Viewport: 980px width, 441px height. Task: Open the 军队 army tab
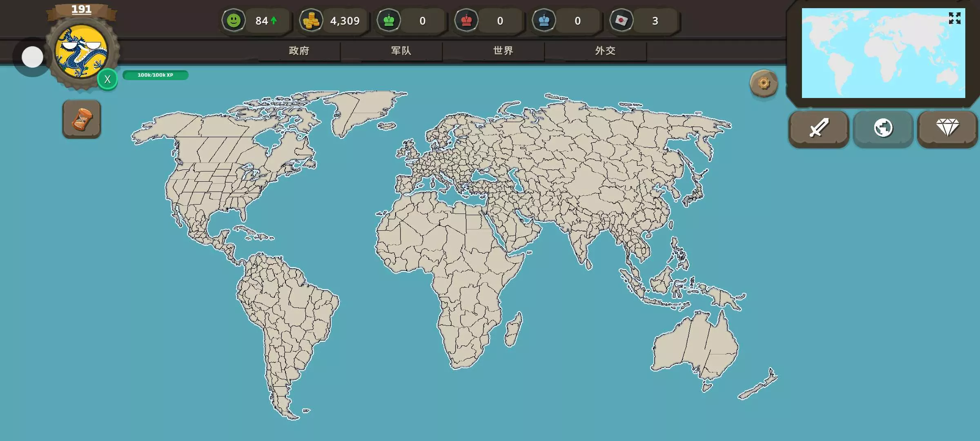(x=401, y=51)
